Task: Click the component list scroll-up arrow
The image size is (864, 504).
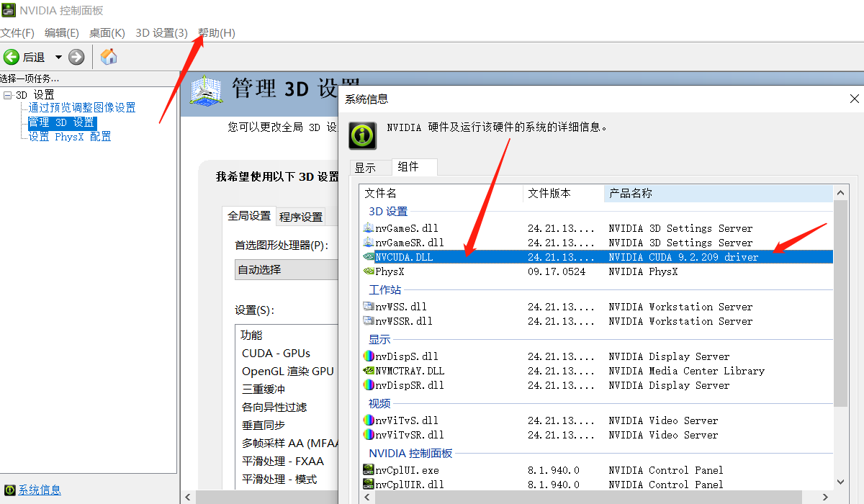Action: (840, 193)
